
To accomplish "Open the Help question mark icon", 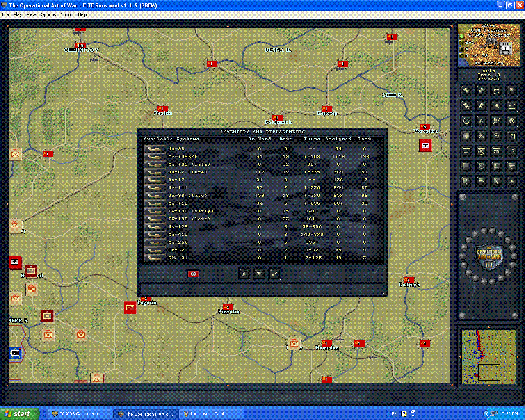I will 511,136.
